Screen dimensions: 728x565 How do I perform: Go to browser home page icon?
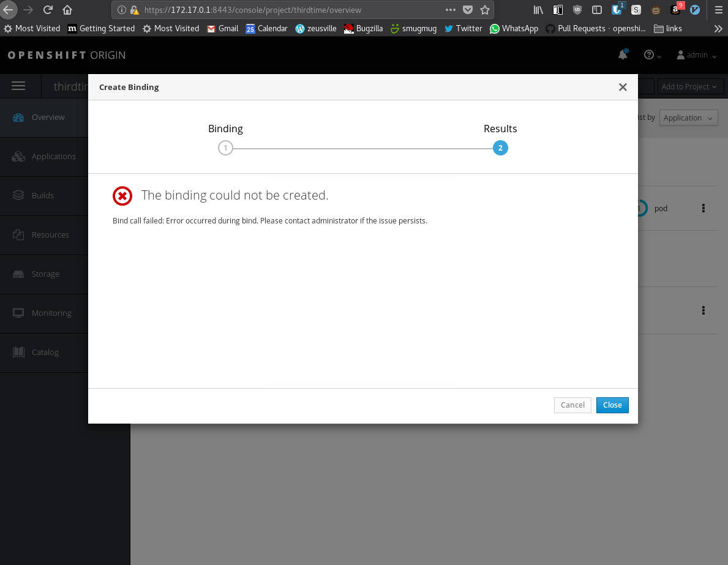point(67,10)
